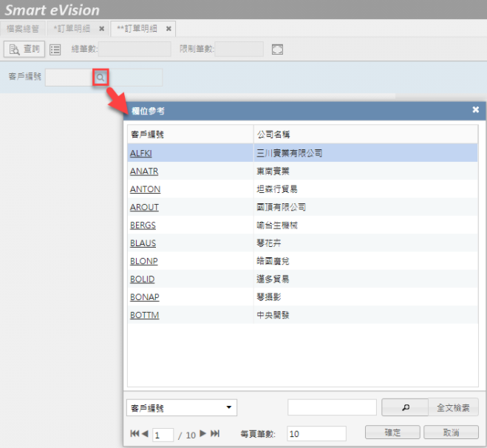The width and height of the screenshot is (487, 448).
Task: Close the 欄位參考 dialog with X
Action: (476, 110)
